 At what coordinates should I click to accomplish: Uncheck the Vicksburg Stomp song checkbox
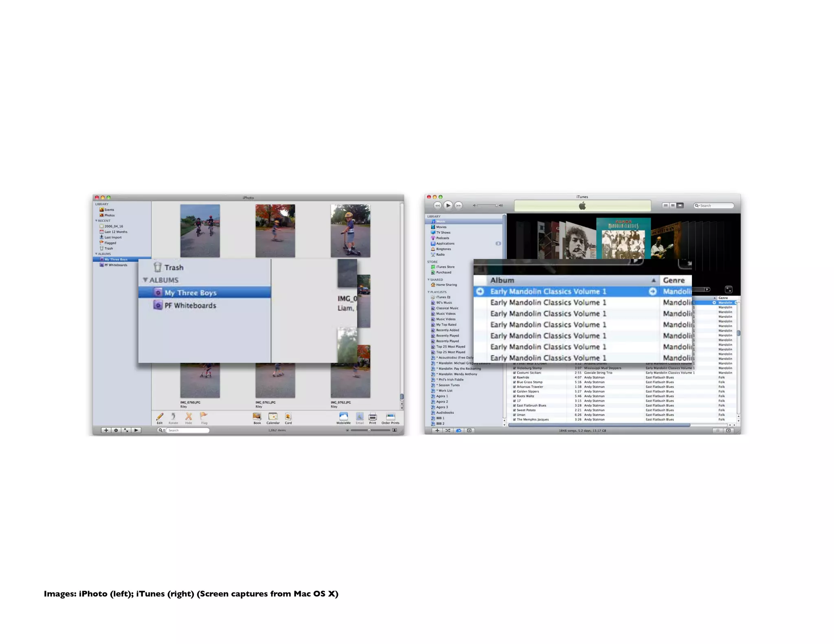(x=514, y=368)
